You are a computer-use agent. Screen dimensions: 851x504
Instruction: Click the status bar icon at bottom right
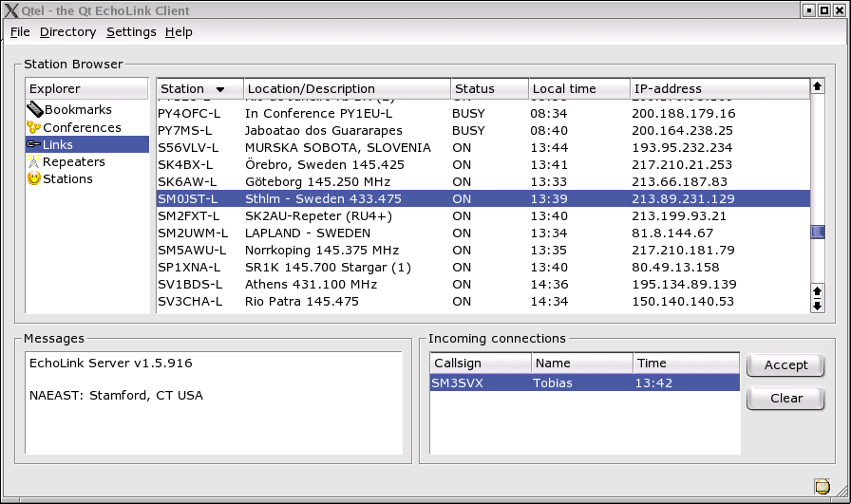click(x=822, y=486)
